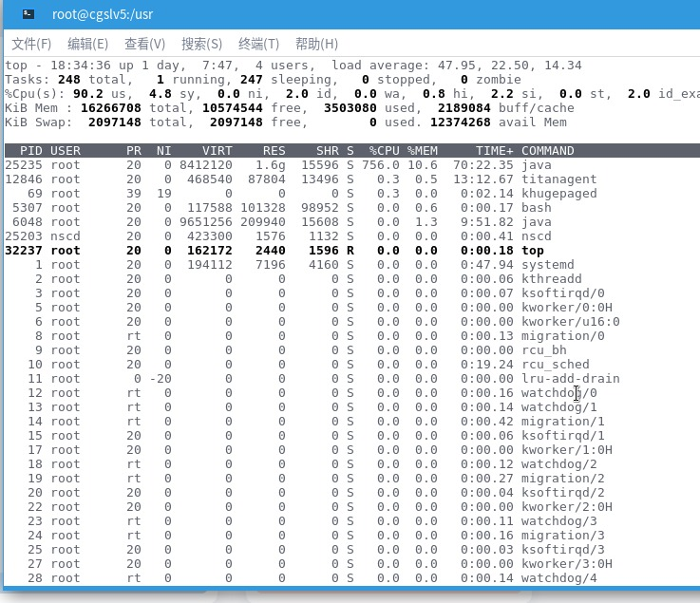Screen dimensions: 700x603
Task: Click the ksoftirqd/0 command name
Action: tap(563, 293)
